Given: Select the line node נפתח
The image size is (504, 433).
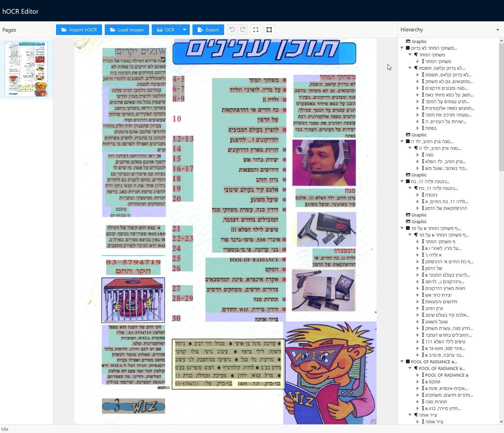Looking at the screenshot, I should pyautogui.click(x=431, y=128).
